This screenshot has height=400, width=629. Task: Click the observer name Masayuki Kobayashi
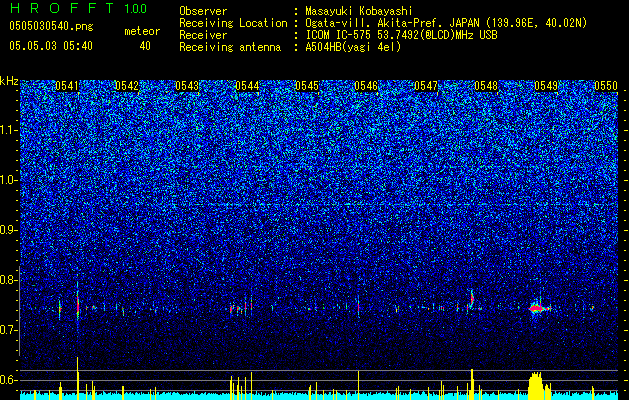coord(358,11)
